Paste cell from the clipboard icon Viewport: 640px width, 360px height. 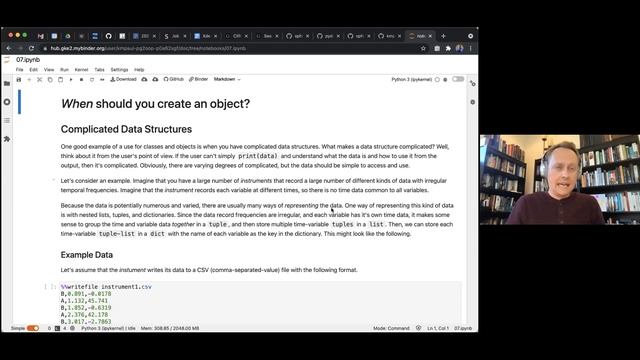[60, 80]
